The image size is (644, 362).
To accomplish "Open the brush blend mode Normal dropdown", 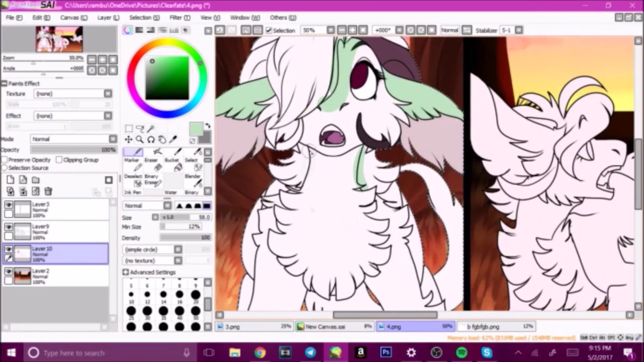I will (x=147, y=206).
